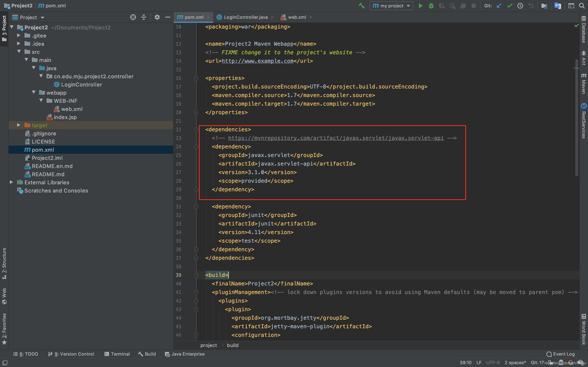Image resolution: width=588 pixels, height=367 pixels.
Task: Expand the .gitee folder in project tree
Action: point(18,35)
